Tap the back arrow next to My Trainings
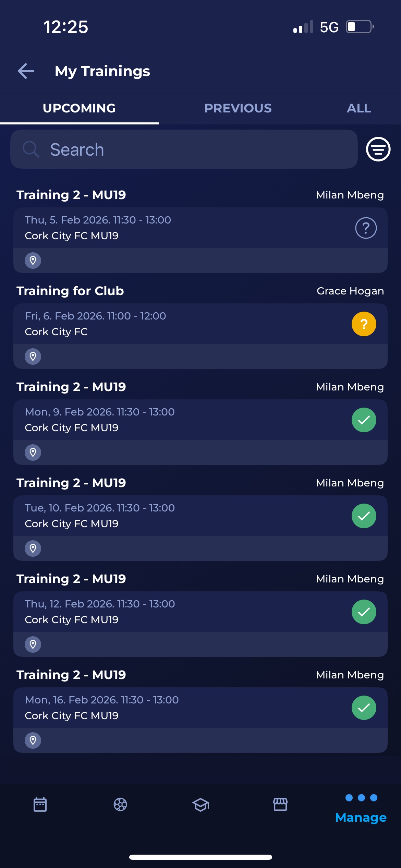401x868 pixels. pyautogui.click(x=26, y=71)
